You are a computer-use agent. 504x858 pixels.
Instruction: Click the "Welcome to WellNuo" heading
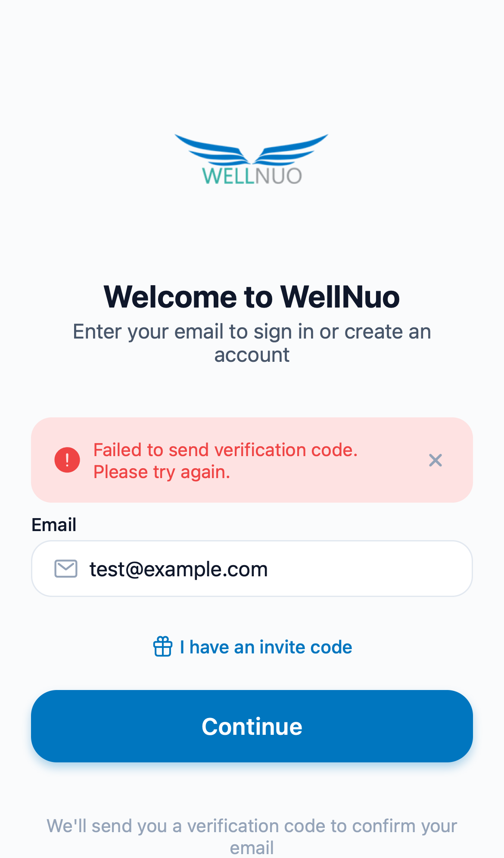252,297
